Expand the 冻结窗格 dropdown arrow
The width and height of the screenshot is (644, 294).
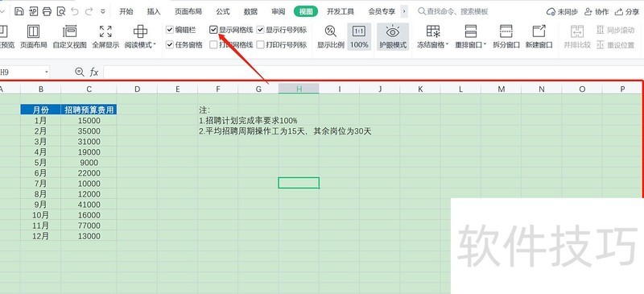tap(447, 45)
